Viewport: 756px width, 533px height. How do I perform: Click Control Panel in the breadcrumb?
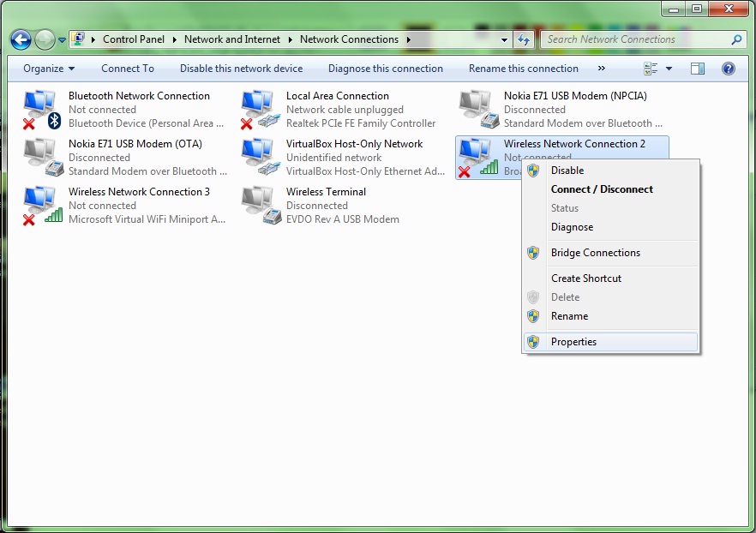(x=134, y=39)
